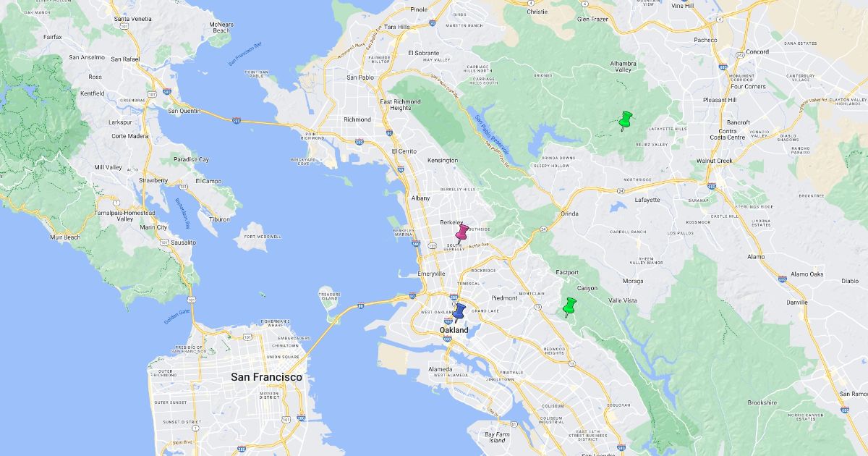868x456 pixels.
Task: Select the blue pushpin in Oakland
Action: 459,313
